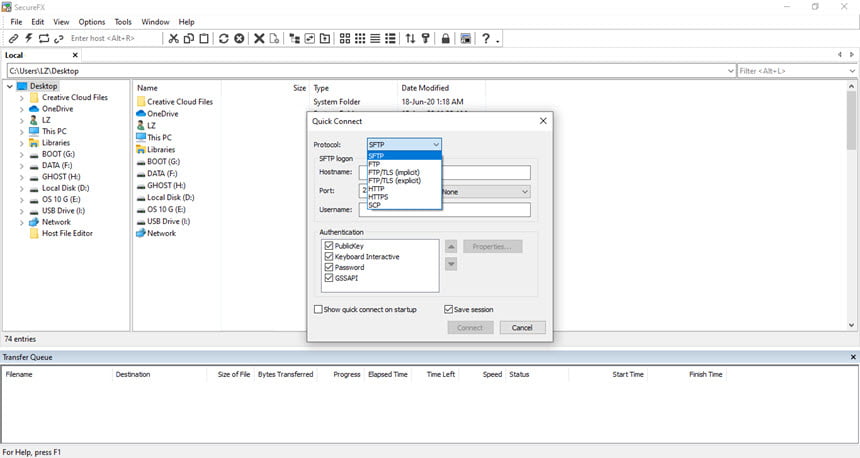Expand the This PC tree node
Screen dimensions: 860x458
point(21,132)
